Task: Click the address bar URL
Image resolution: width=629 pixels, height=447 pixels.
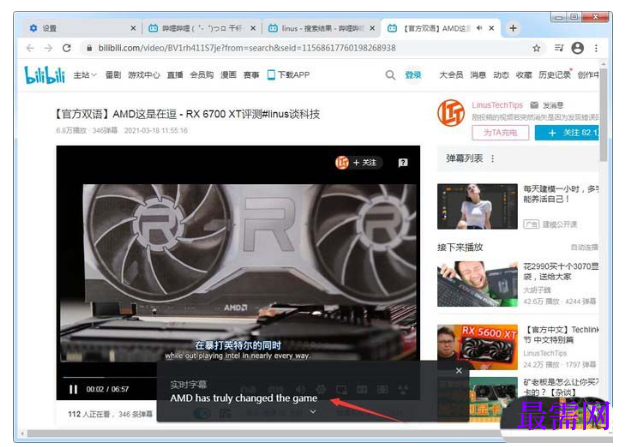Action: [x=247, y=48]
